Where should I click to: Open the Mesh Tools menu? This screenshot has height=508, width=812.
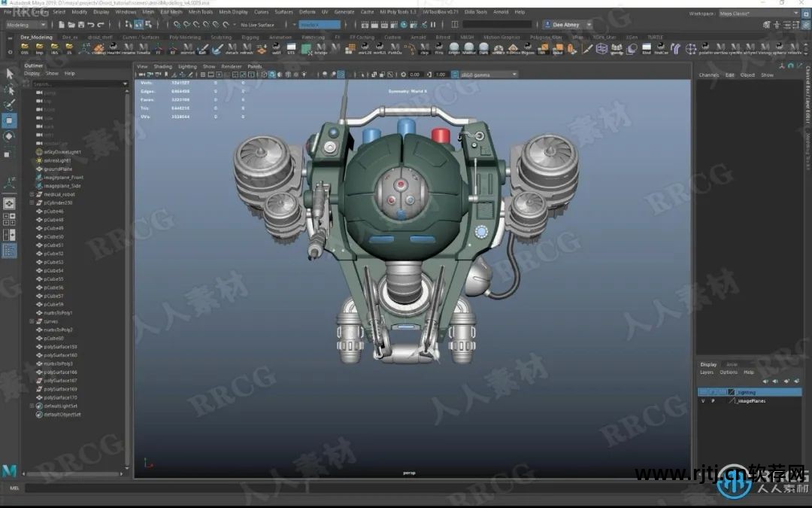click(200, 12)
